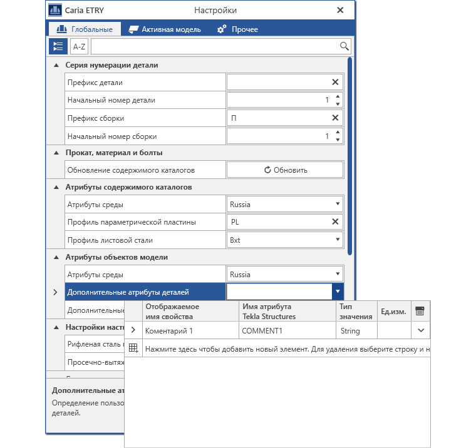
Task: Click the Обновить button
Action: tap(285, 170)
